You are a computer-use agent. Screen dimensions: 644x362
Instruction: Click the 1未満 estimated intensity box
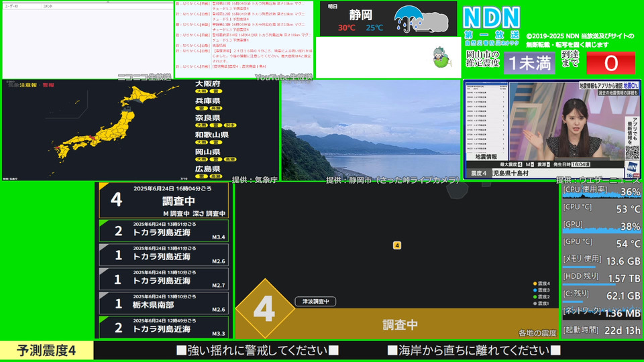coord(529,63)
